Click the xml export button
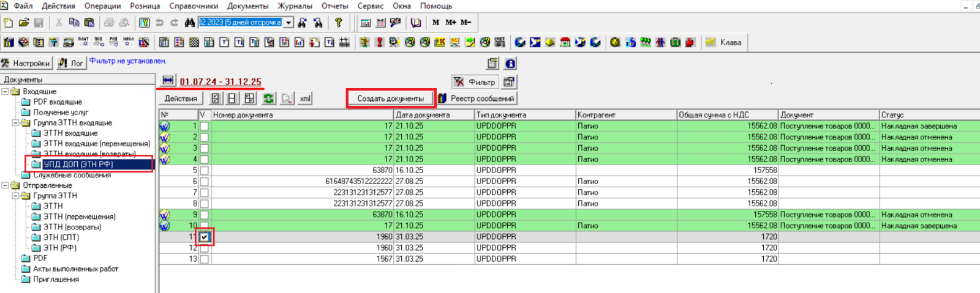 pyautogui.click(x=305, y=98)
